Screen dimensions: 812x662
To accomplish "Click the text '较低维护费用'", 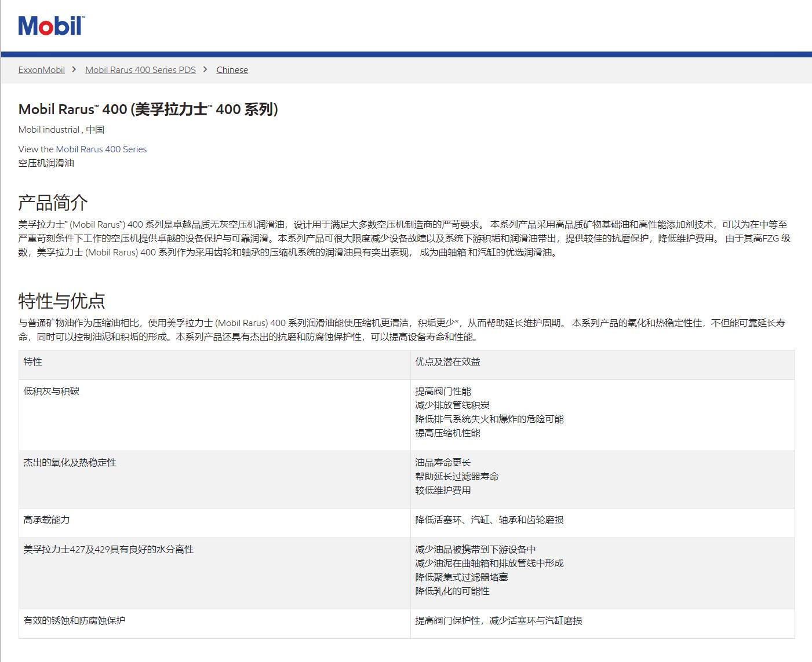I will (x=443, y=491).
